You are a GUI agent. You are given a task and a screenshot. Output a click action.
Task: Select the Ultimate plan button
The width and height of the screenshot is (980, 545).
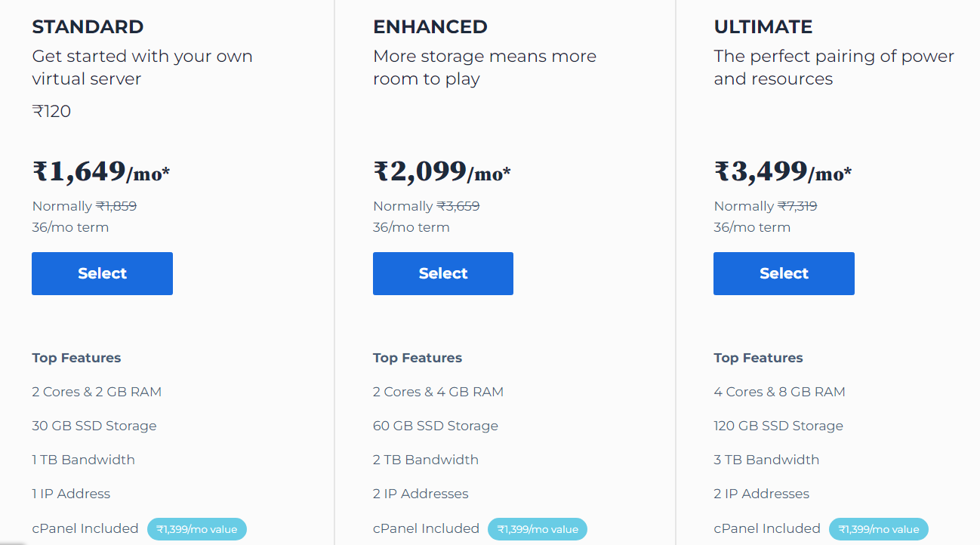[784, 273]
